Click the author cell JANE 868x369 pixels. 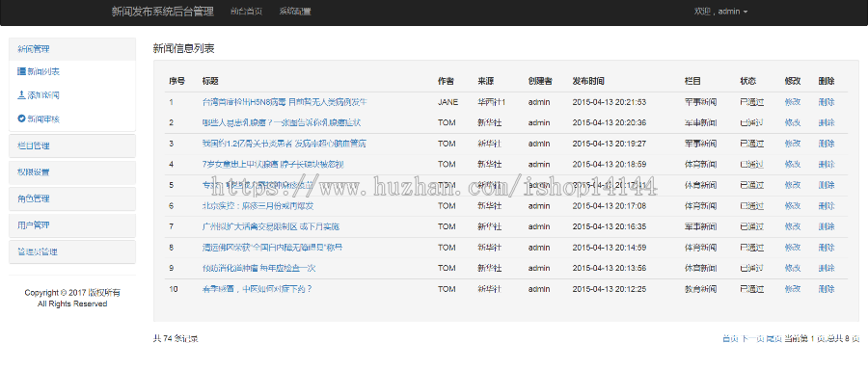448,102
